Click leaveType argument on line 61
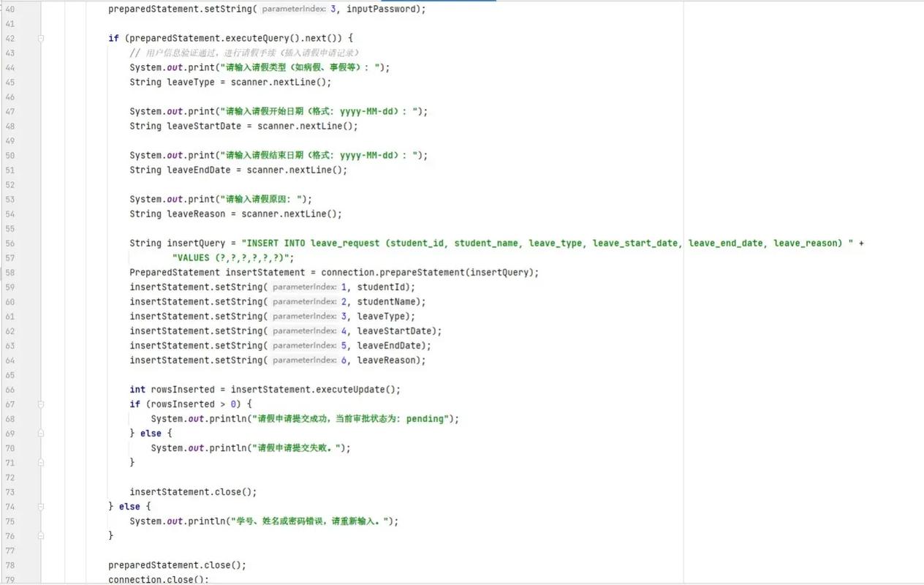Viewport: 924px width, 585px height. point(380,316)
